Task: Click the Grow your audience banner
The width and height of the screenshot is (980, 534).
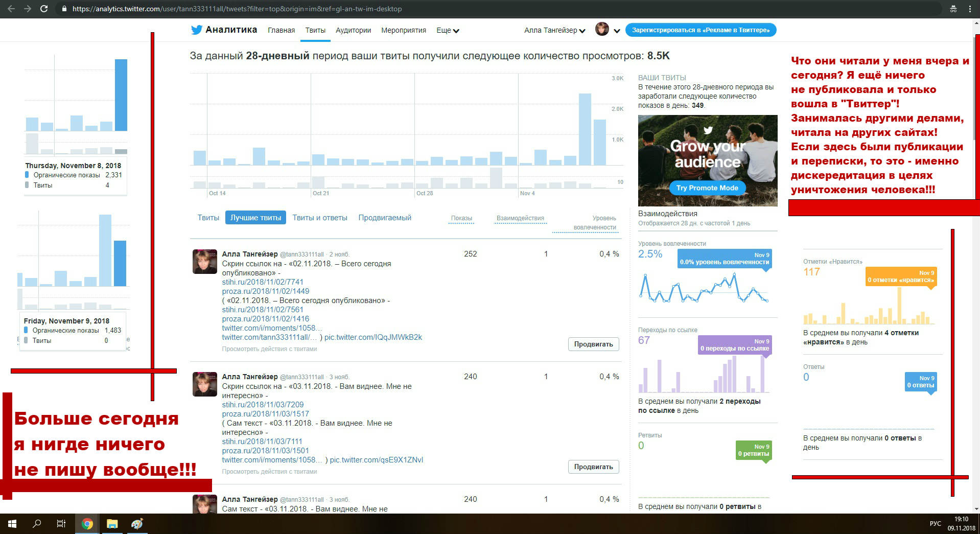Action: (708, 160)
